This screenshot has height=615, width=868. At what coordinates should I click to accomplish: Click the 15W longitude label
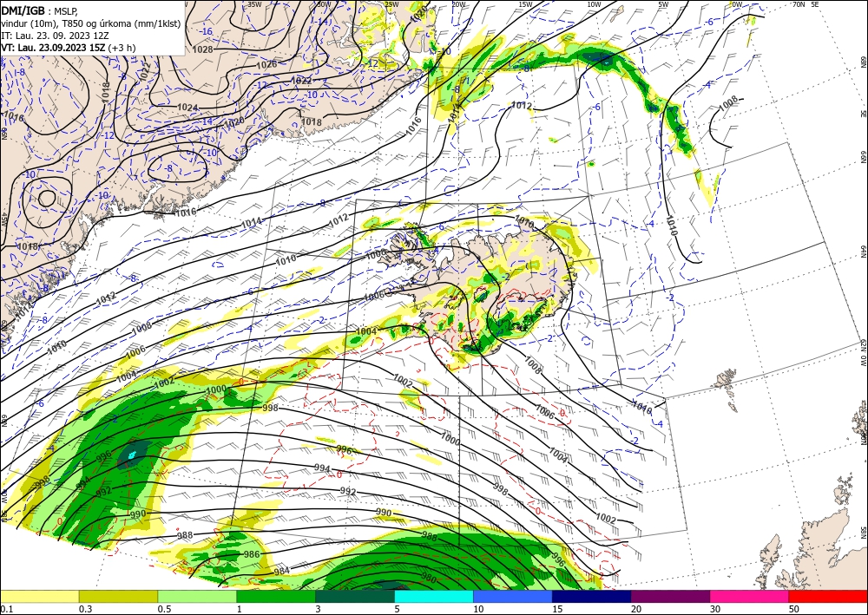[525, 4]
